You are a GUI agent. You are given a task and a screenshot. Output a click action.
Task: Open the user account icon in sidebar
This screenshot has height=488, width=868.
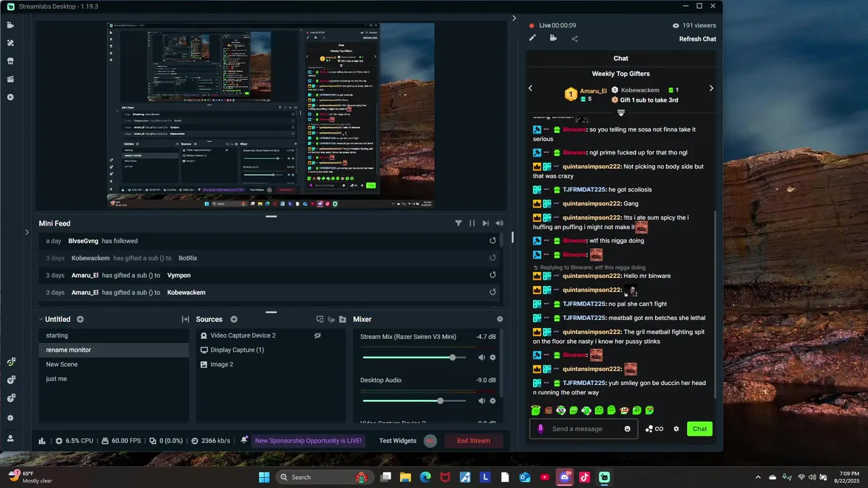pyautogui.click(x=10, y=439)
